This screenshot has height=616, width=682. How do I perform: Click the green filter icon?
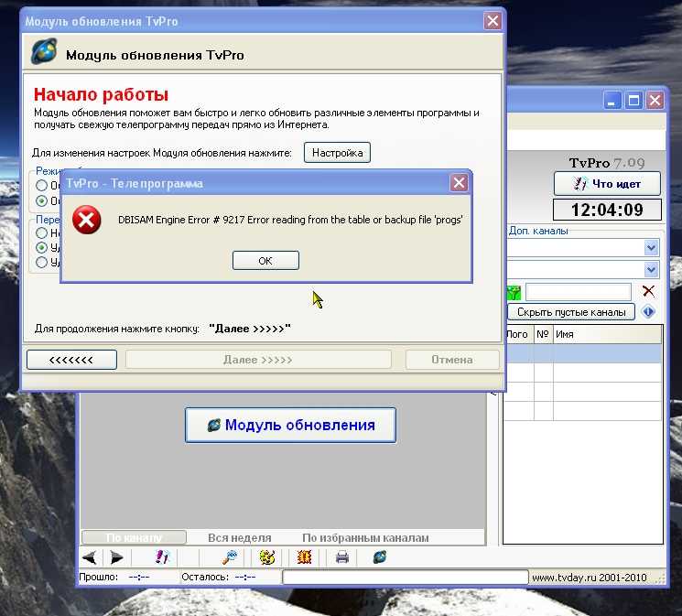coord(514,292)
